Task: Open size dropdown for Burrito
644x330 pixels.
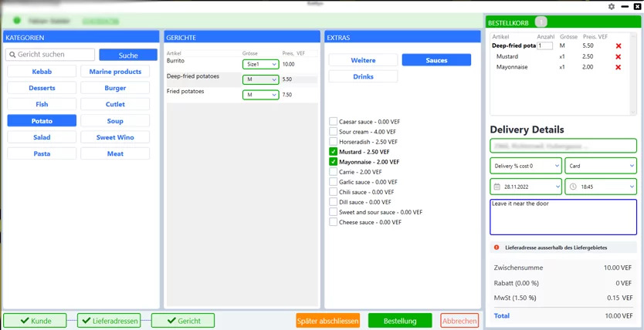Action: 260,65
